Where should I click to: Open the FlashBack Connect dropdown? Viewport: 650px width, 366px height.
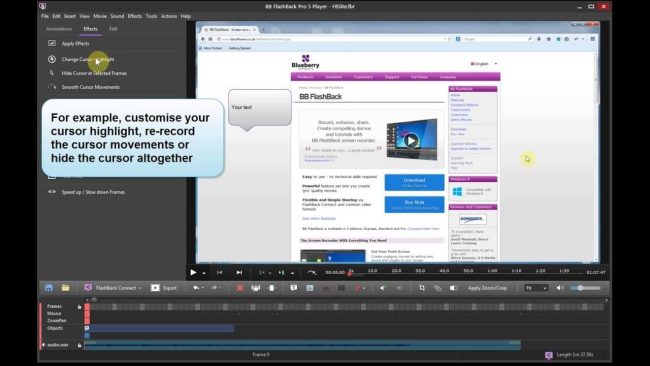[140, 288]
